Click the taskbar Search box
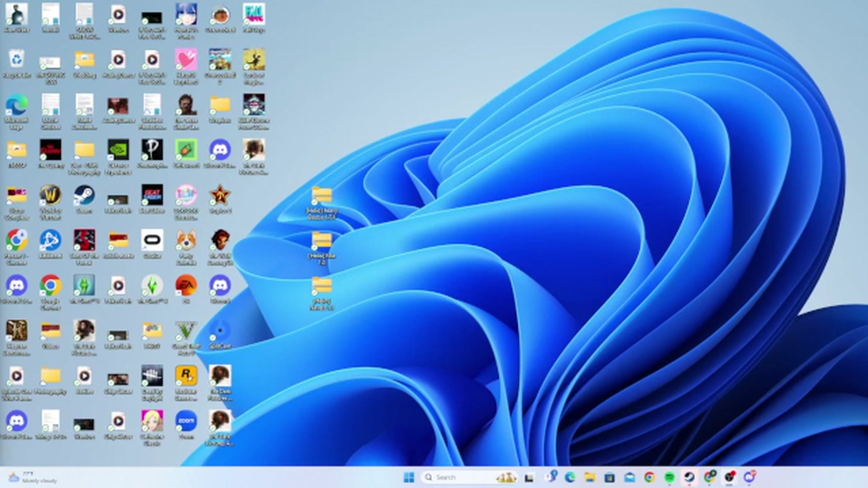Viewport: 868px width, 488px height. (x=469, y=477)
